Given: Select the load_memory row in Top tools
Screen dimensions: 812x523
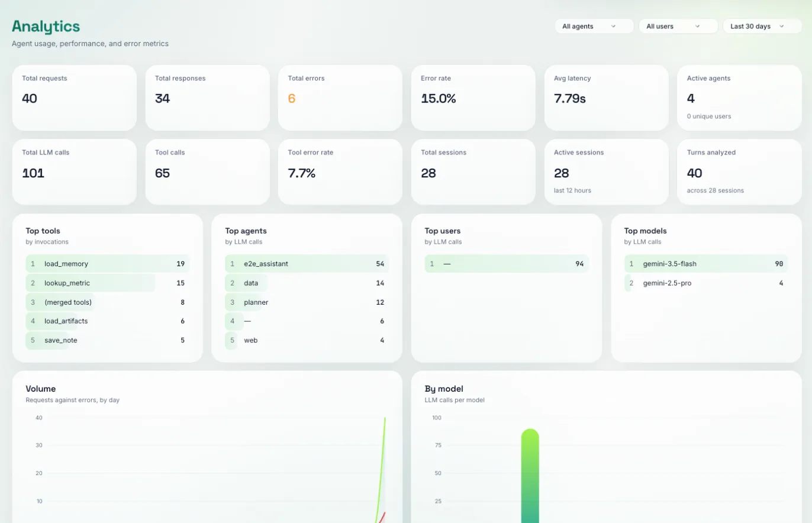Looking at the screenshot, I should (108, 264).
